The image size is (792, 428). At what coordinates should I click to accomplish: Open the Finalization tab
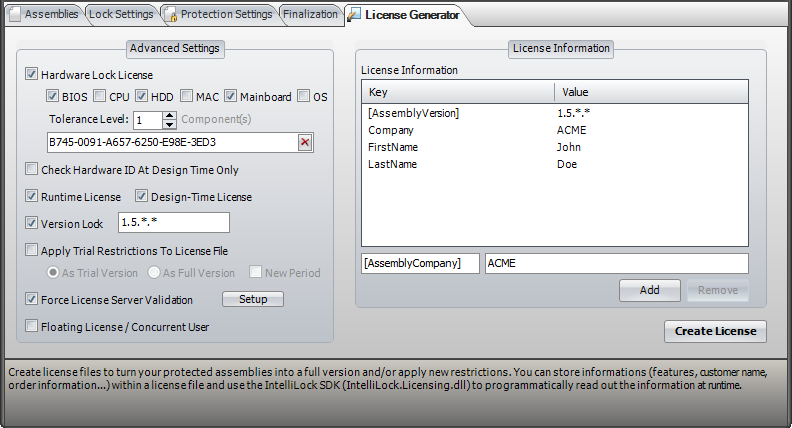point(309,15)
